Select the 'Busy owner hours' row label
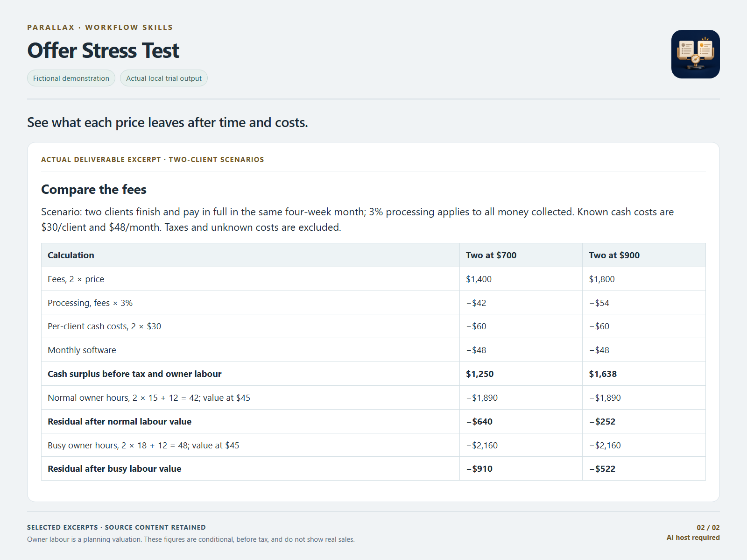 pyautogui.click(x=143, y=445)
